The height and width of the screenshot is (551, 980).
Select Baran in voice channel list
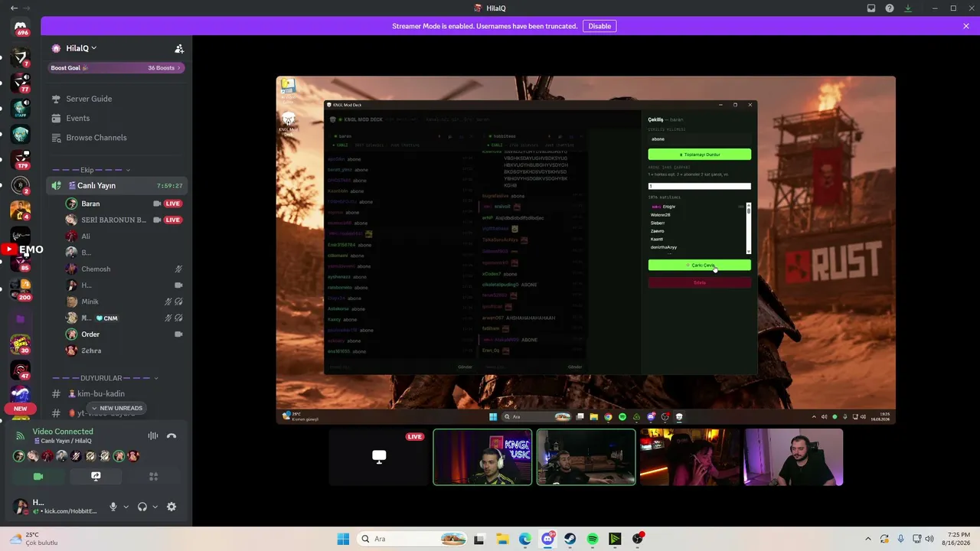123,204
